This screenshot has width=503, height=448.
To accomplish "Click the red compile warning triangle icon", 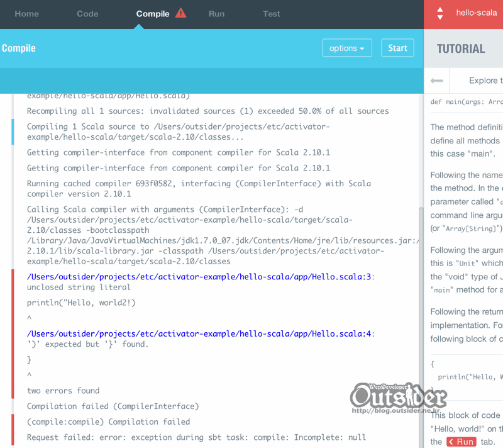I will point(180,13).
